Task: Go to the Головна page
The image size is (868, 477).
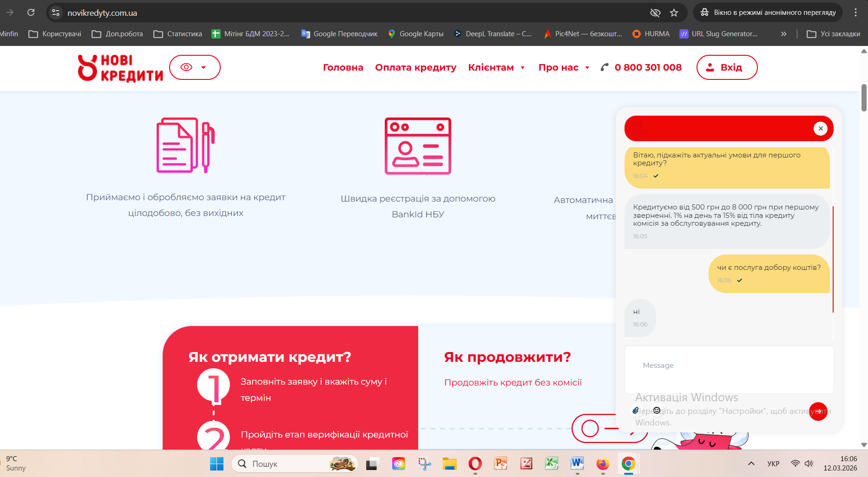Action: (x=343, y=67)
